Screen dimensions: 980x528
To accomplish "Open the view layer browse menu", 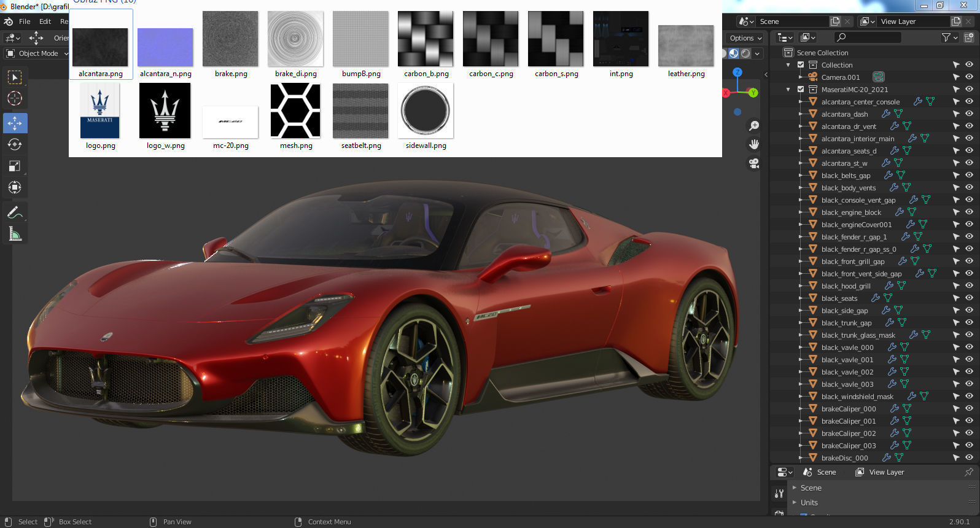I will 867,21.
